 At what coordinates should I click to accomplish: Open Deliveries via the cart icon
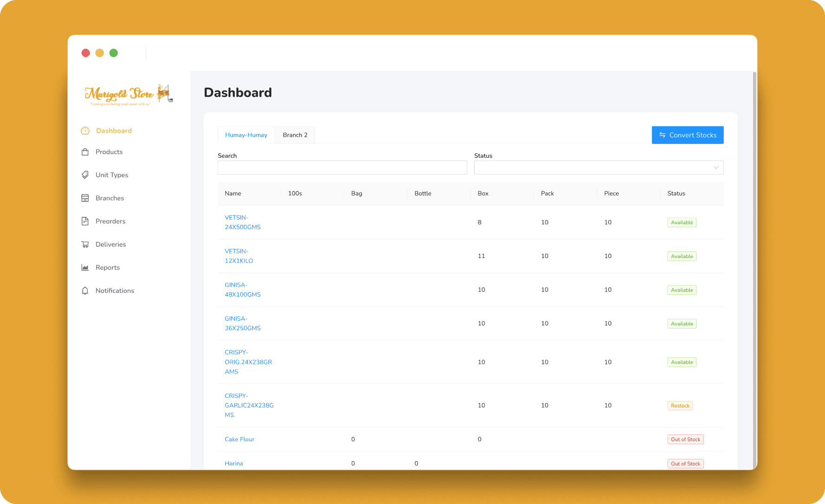(85, 244)
